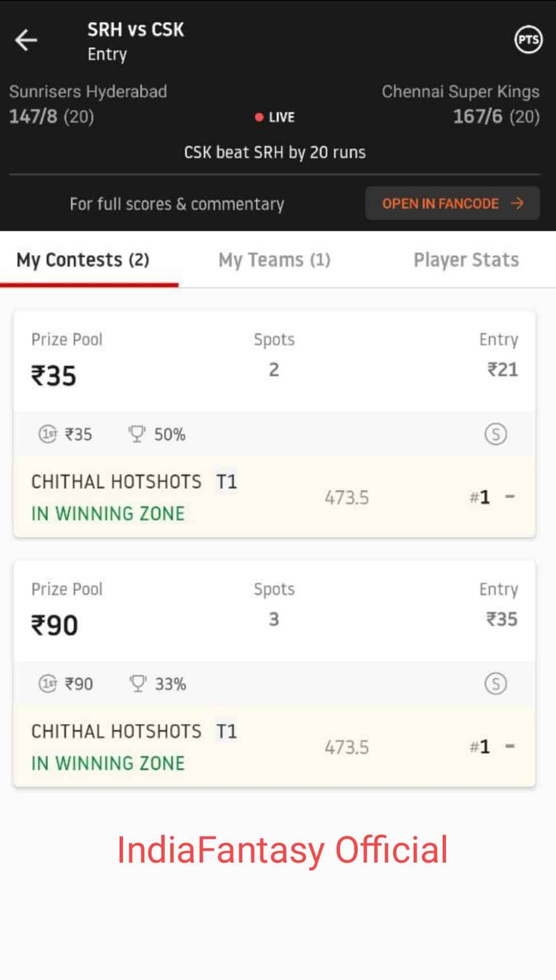The image size is (556, 980).
Task: Tap the S badge on ₹90 contest
Action: point(495,683)
